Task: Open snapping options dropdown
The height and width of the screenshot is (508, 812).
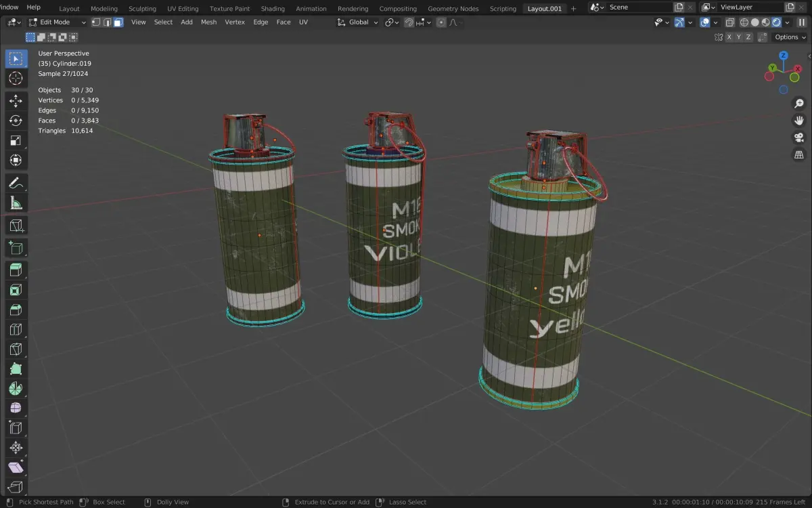Action: pos(424,22)
